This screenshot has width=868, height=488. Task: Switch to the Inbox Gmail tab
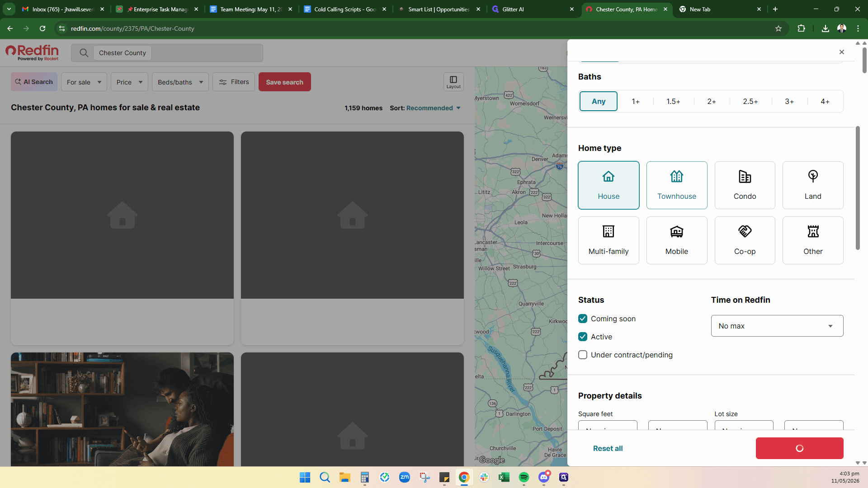(63, 9)
